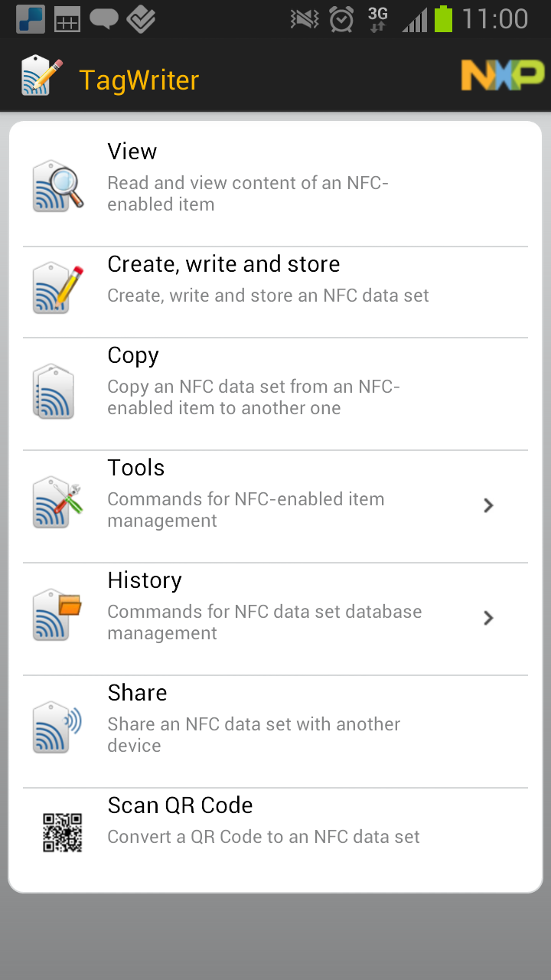Tap the blue app notification icon
The width and height of the screenshot is (551, 980).
(x=30, y=18)
